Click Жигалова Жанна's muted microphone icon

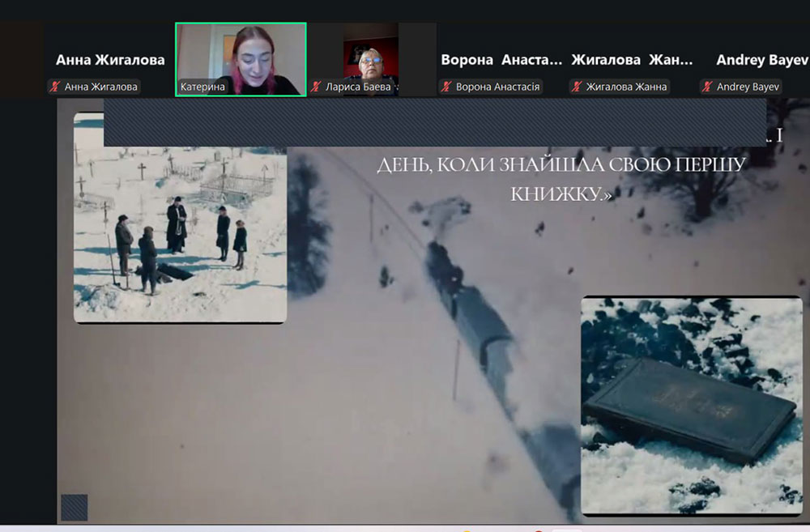[577, 87]
